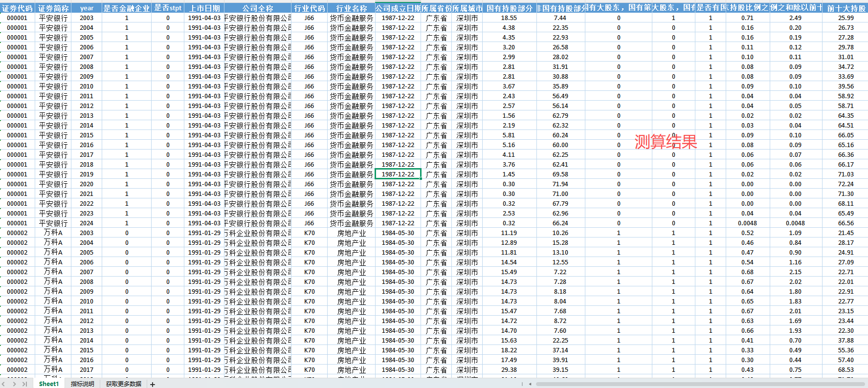Click the 是否金融企业 header cell
This screenshot has height=388, width=868.
click(126, 8)
